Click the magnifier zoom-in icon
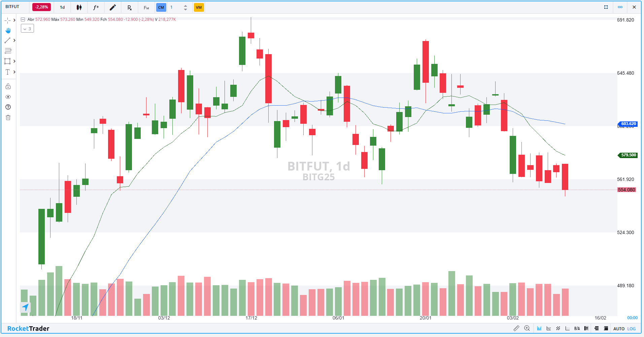 pos(527,328)
